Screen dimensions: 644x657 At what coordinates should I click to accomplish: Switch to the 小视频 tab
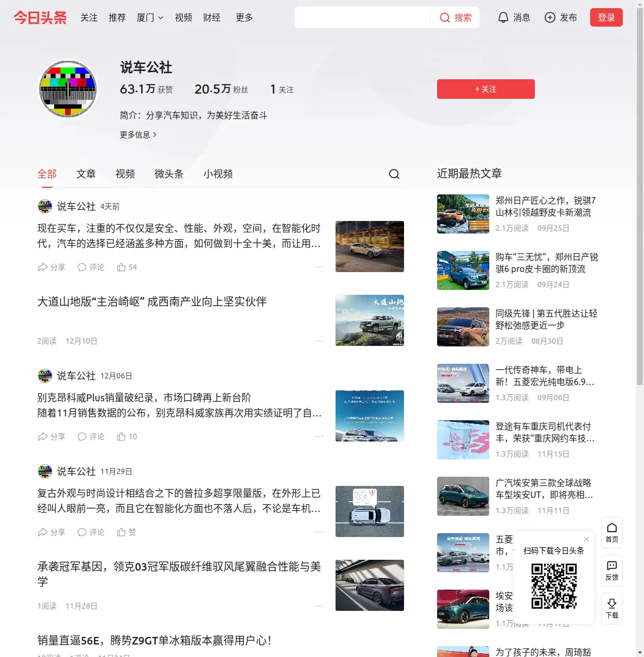pyautogui.click(x=218, y=174)
